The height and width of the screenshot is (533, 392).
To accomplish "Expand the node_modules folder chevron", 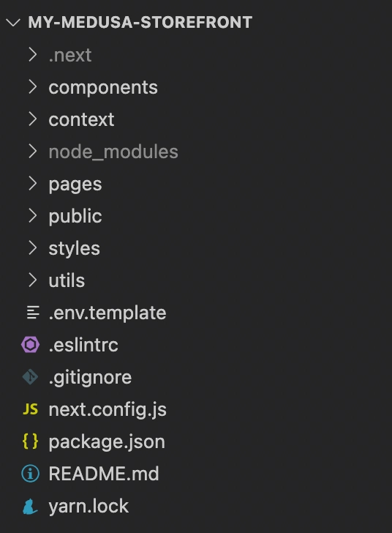I will coord(33,152).
